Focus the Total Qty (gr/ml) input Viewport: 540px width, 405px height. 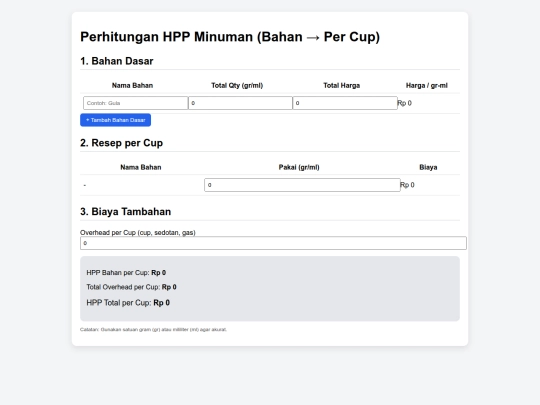pos(240,103)
